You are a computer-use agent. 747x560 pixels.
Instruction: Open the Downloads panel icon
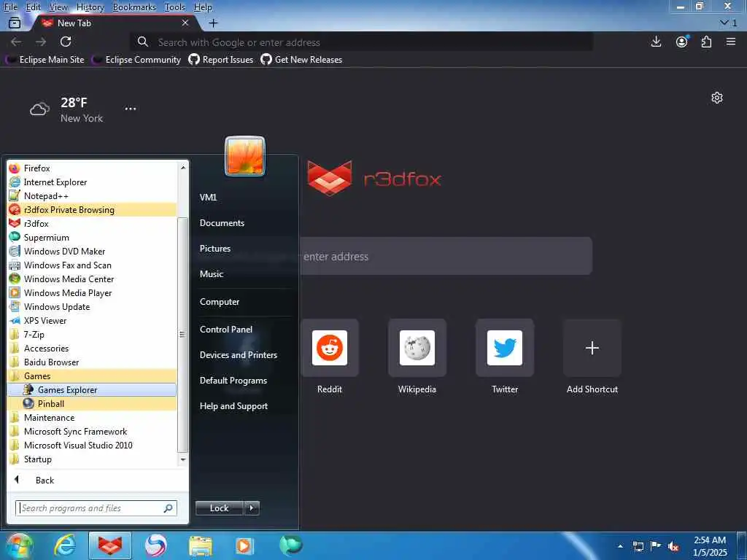point(656,42)
